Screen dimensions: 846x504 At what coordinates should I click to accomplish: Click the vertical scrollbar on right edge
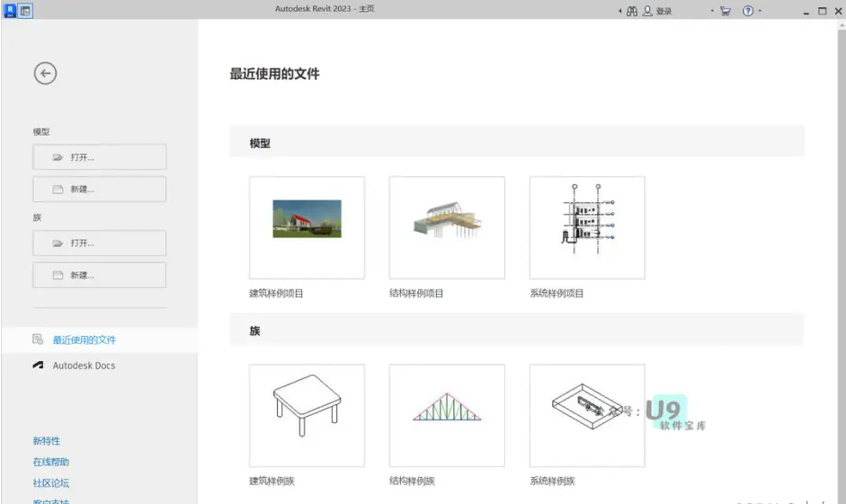842,261
